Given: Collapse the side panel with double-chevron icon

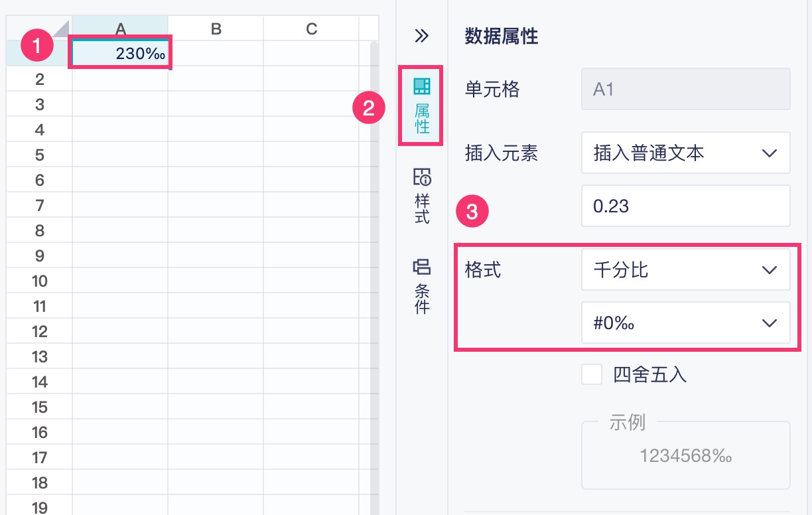Looking at the screenshot, I should pyautogui.click(x=421, y=36).
